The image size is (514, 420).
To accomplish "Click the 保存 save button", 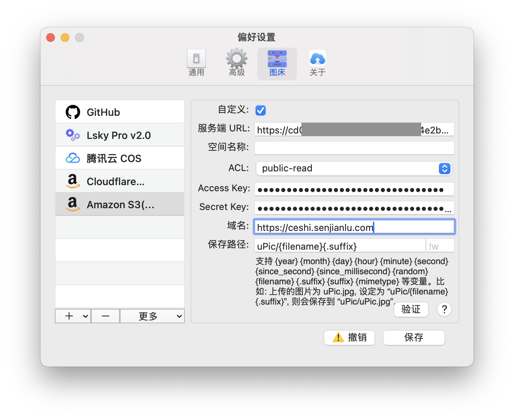I will [414, 338].
